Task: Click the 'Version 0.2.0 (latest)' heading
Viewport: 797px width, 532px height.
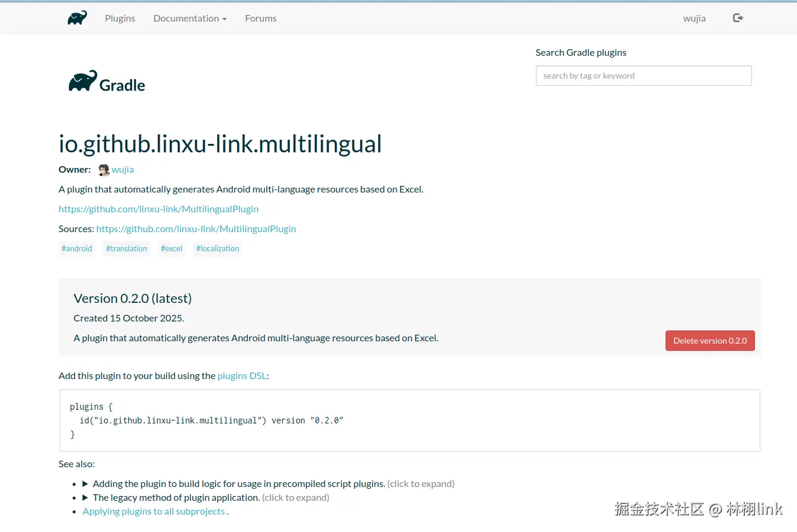Action: pos(133,298)
